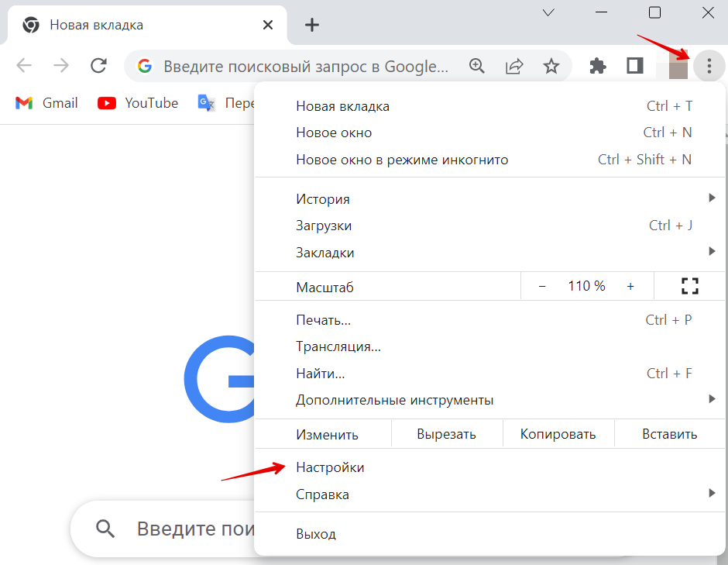Select Новое окно в режиме инкогнито
Image resolution: width=728 pixels, height=565 pixels.
(x=402, y=160)
